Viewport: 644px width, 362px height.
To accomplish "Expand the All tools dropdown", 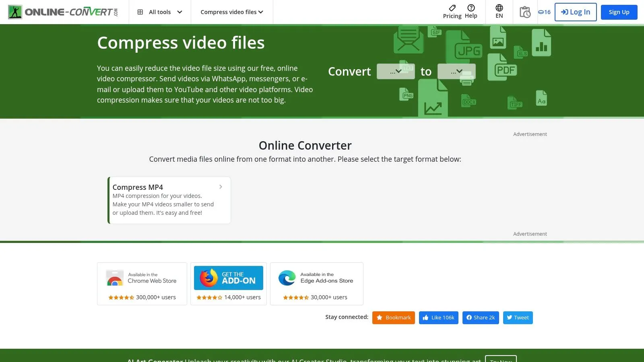I will 160,12.
